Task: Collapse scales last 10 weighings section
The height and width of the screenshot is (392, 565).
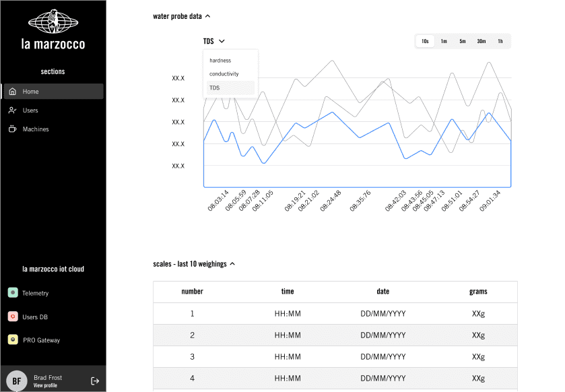Action: click(x=233, y=264)
